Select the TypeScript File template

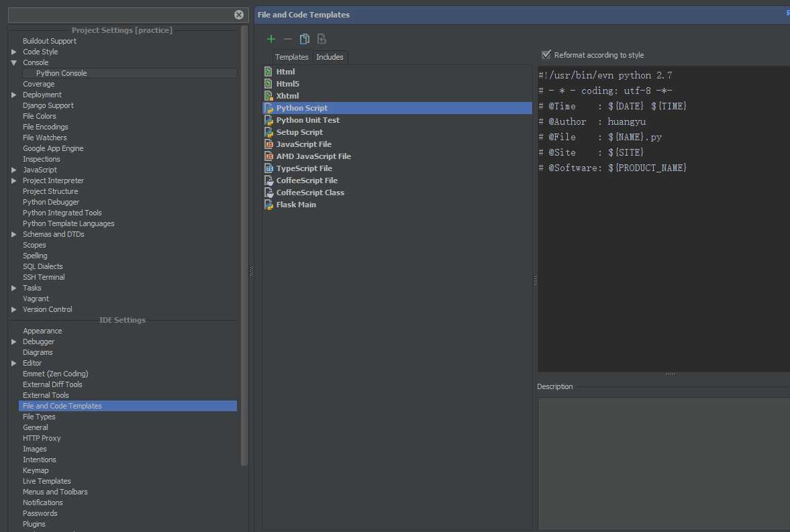304,168
